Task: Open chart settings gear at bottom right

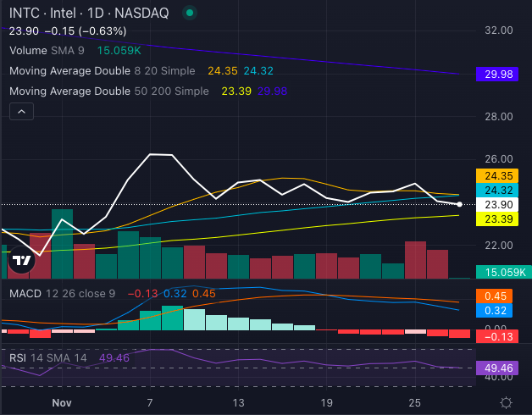Action: [505, 402]
